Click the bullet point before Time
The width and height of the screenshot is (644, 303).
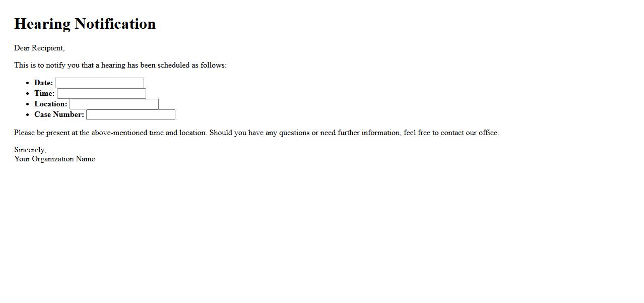point(27,94)
